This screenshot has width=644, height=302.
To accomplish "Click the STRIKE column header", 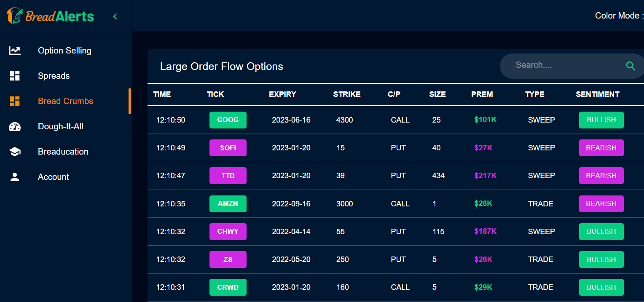I will coord(347,94).
